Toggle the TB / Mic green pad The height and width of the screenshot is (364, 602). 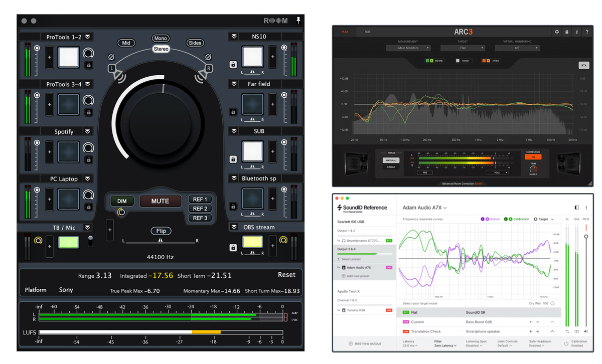coord(69,243)
